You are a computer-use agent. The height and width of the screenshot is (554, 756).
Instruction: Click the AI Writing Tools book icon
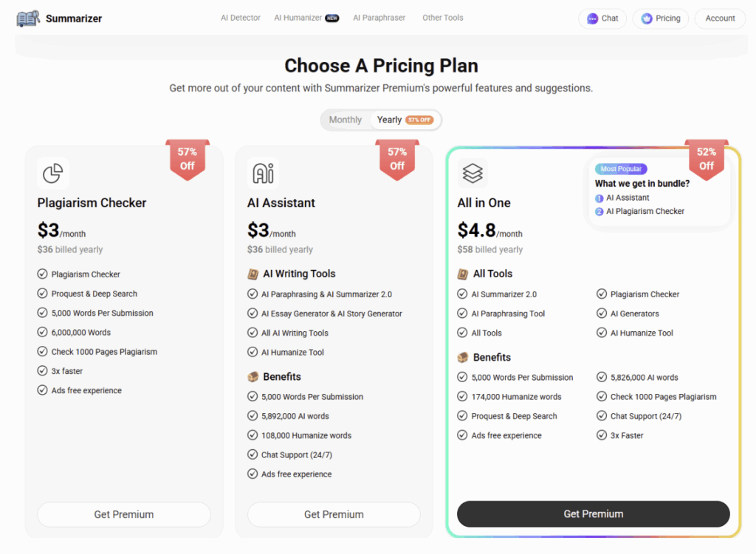253,274
